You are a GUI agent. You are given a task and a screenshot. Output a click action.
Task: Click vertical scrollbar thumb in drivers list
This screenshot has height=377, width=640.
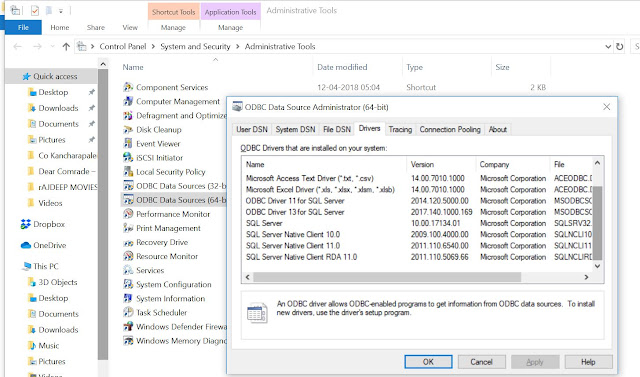click(598, 223)
